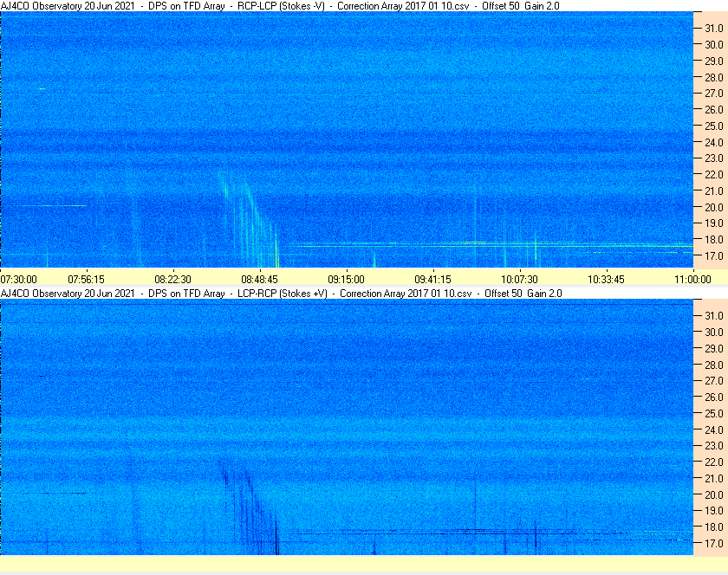Click the bright yellow-green burst streaks in Stokes -V spectrogram
Viewport: 728px width, 575px height.
pyautogui.click(x=250, y=219)
